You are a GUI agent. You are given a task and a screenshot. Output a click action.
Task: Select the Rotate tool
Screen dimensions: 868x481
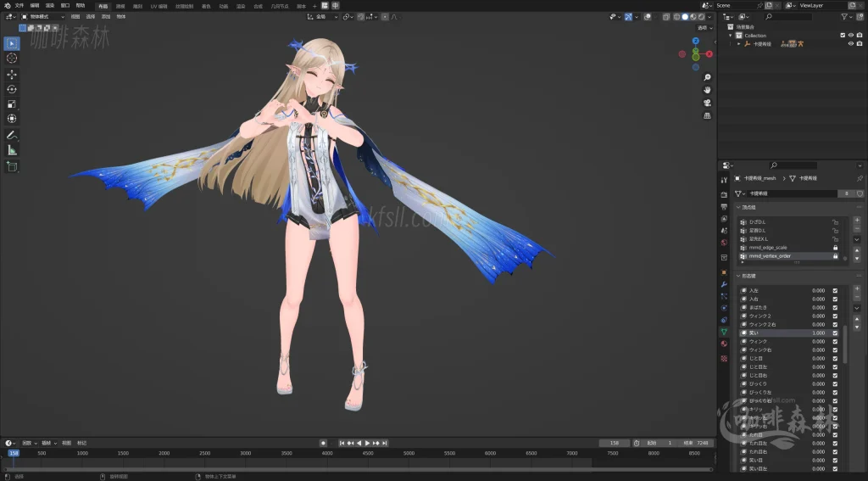(x=12, y=89)
